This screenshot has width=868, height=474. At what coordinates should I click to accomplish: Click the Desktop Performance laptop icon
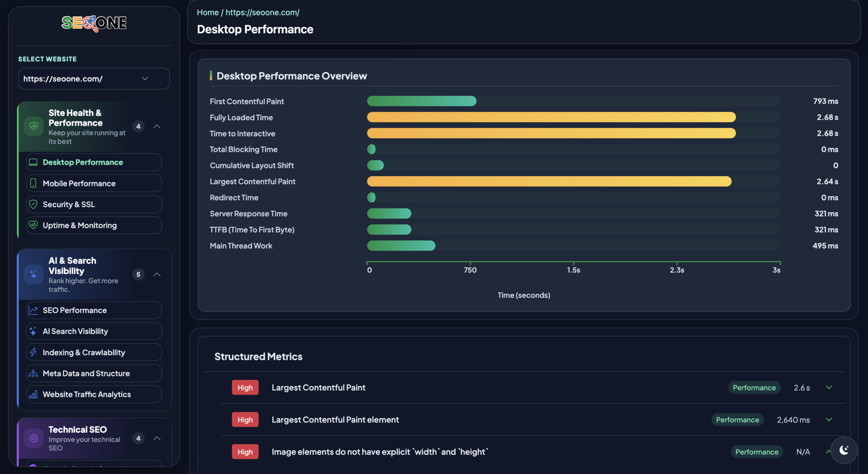33,162
